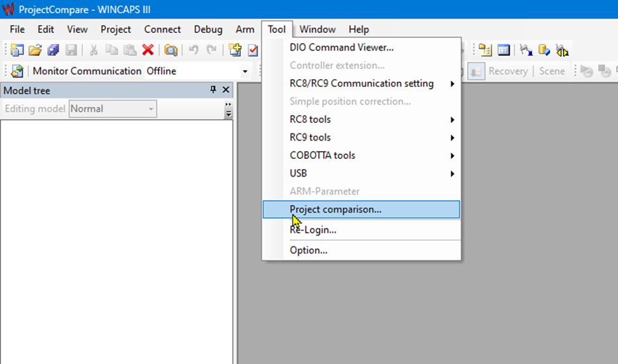The width and height of the screenshot is (618, 364).
Task: Click the red X Delete icon
Action: 148,50
